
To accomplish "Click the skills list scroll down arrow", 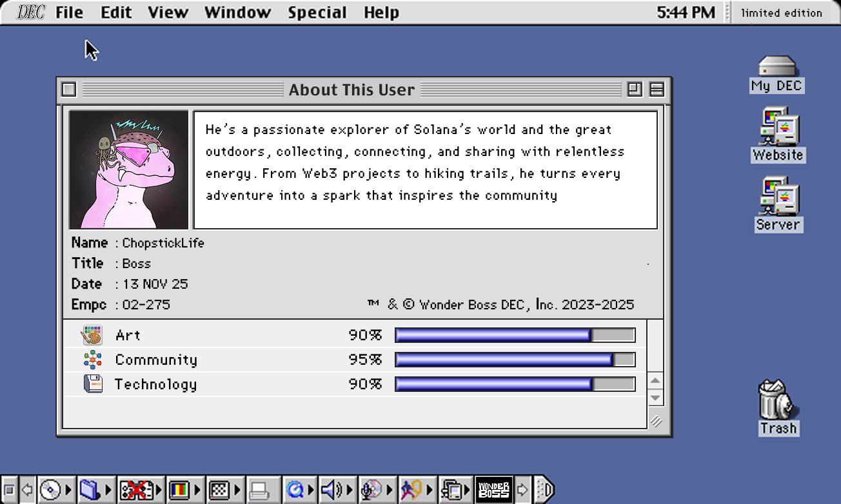I will coord(655,397).
